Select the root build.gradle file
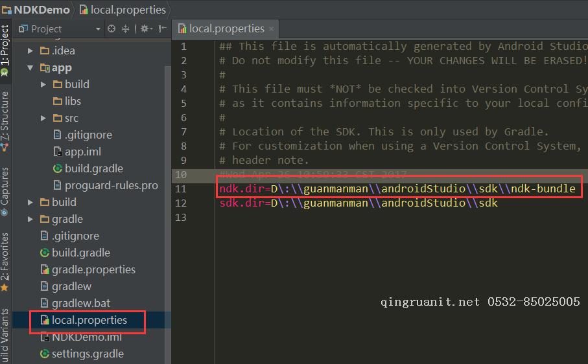588x364 pixels. (x=75, y=253)
